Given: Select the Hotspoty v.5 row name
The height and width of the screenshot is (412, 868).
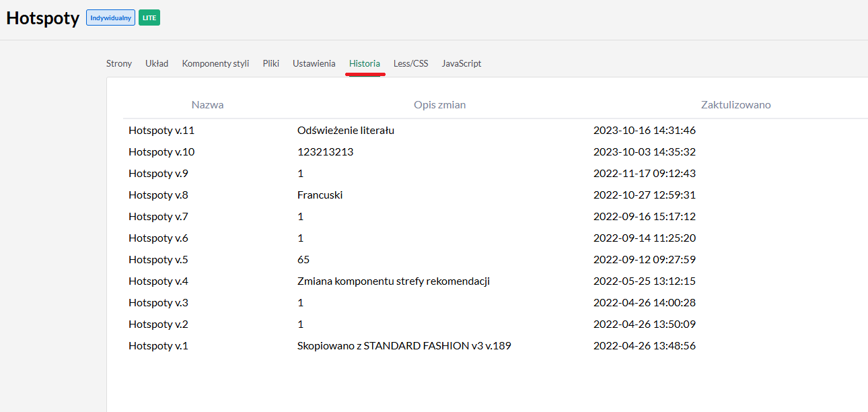Looking at the screenshot, I should [159, 260].
